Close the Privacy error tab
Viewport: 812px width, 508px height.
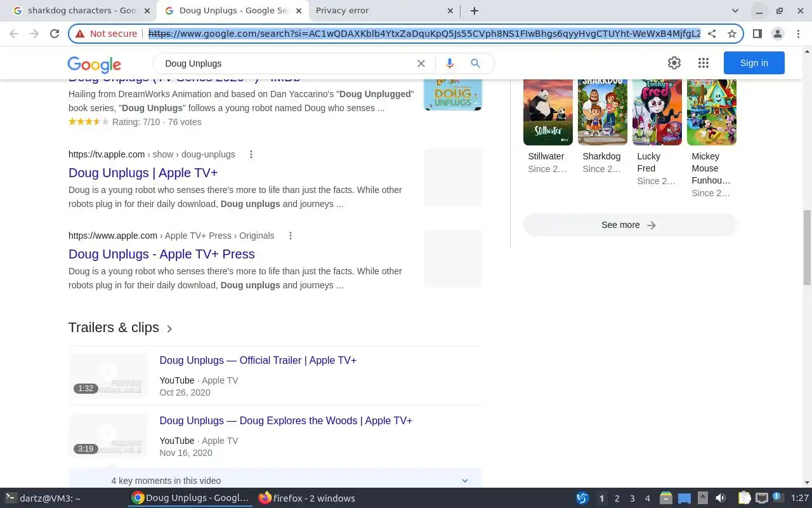pos(450,11)
